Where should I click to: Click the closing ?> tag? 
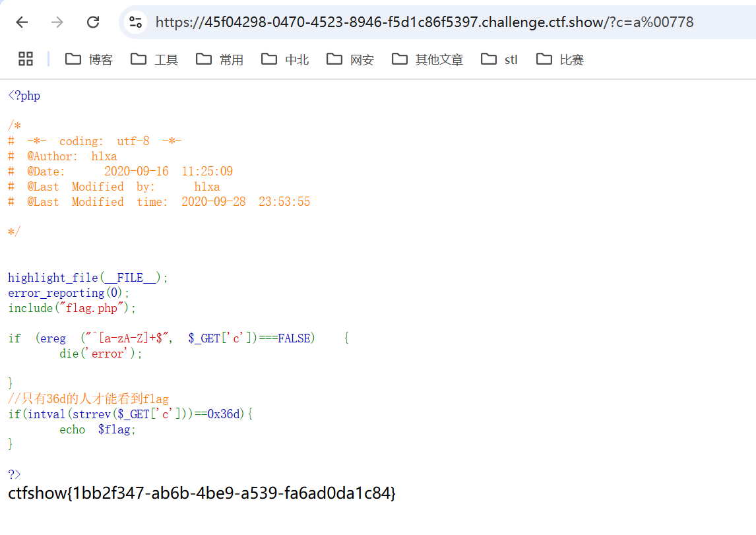(14, 474)
